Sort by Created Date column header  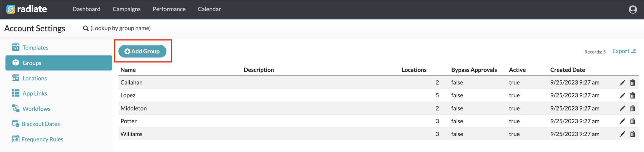pyautogui.click(x=567, y=70)
